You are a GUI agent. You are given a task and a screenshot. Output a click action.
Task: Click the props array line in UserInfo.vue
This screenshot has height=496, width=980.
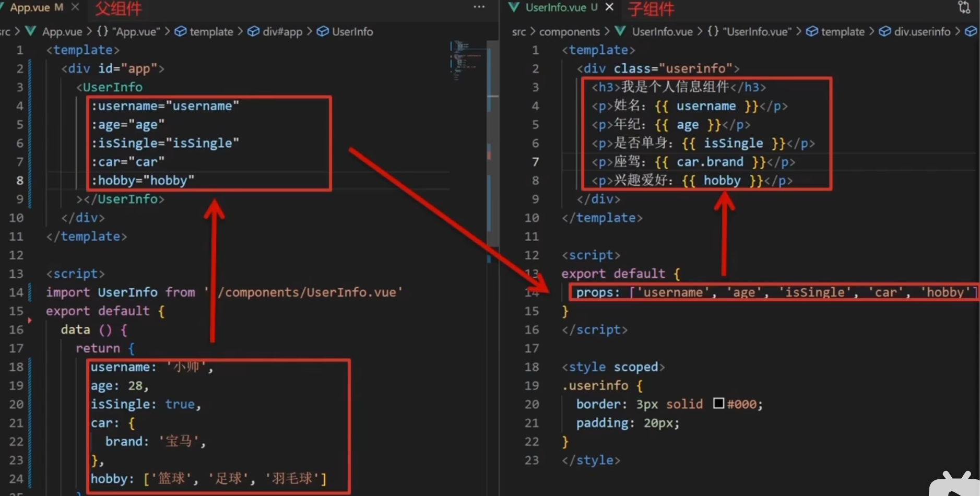[776, 292]
